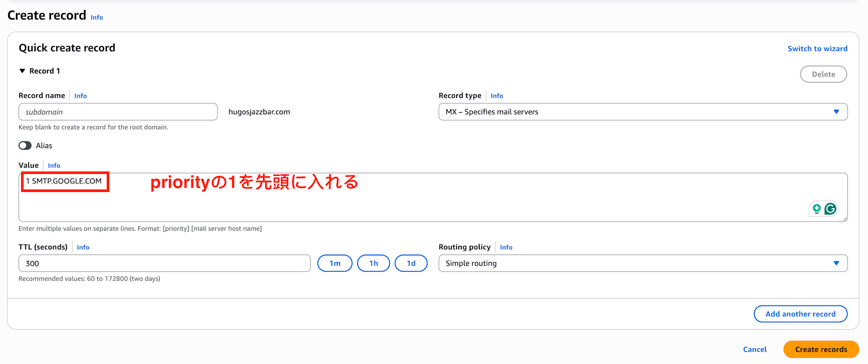Open Info link beside Record type
Viewport: 868px width, 364px height.
[x=497, y=96]
